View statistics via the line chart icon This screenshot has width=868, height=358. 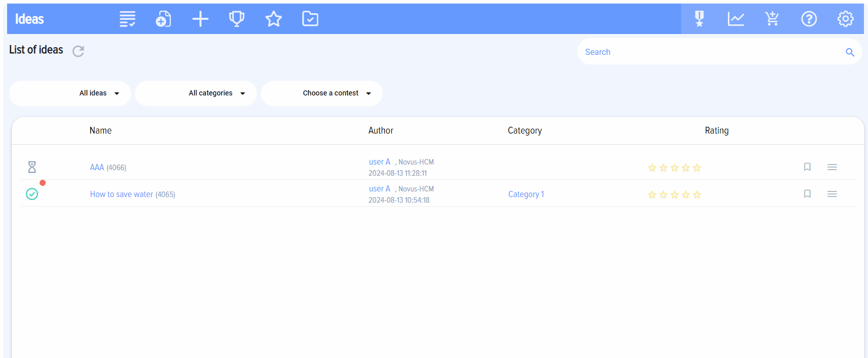click(736, 19)
